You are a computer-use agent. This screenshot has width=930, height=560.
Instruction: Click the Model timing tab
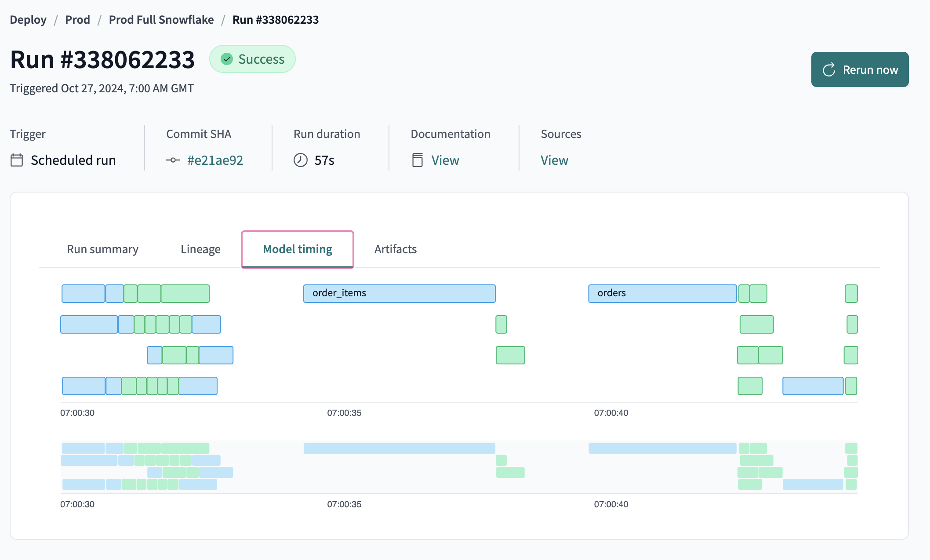(297, 249)
